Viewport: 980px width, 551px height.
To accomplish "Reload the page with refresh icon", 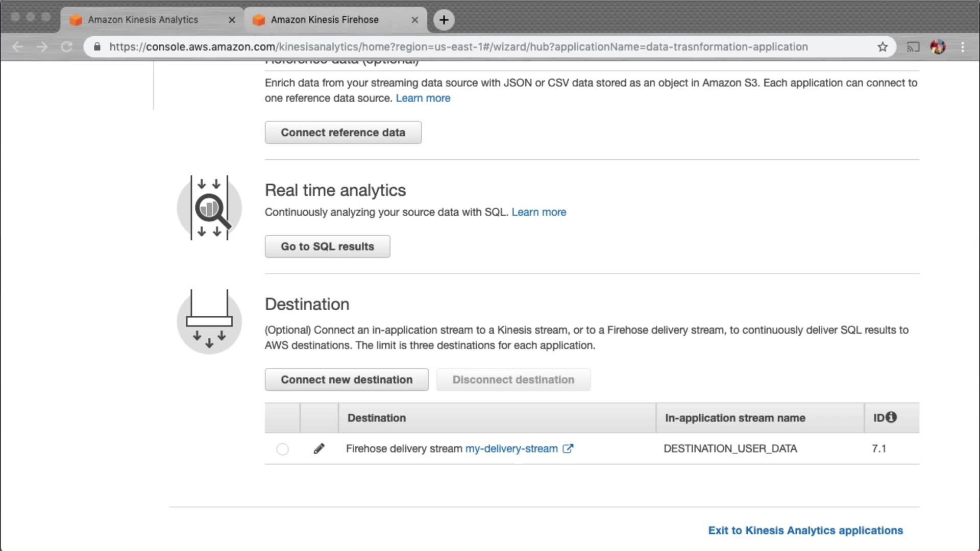I will click(x=67, y=47).
